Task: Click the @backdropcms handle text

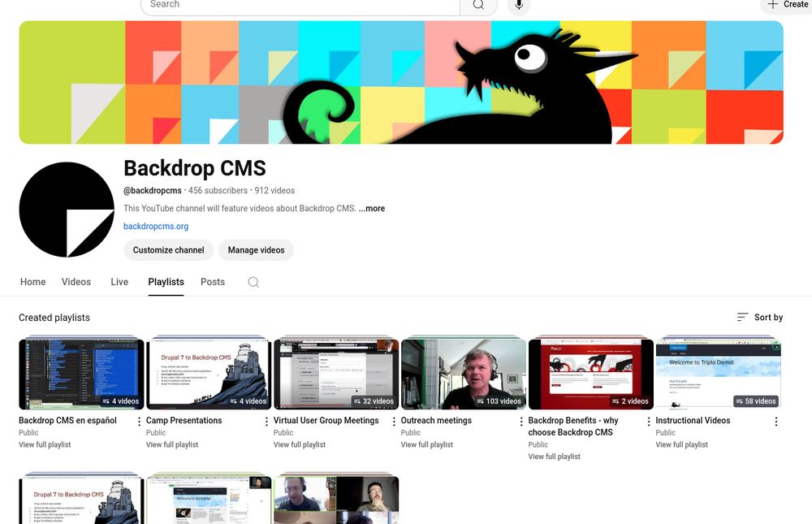Action: pyautogui.click(x=153, y=191)
